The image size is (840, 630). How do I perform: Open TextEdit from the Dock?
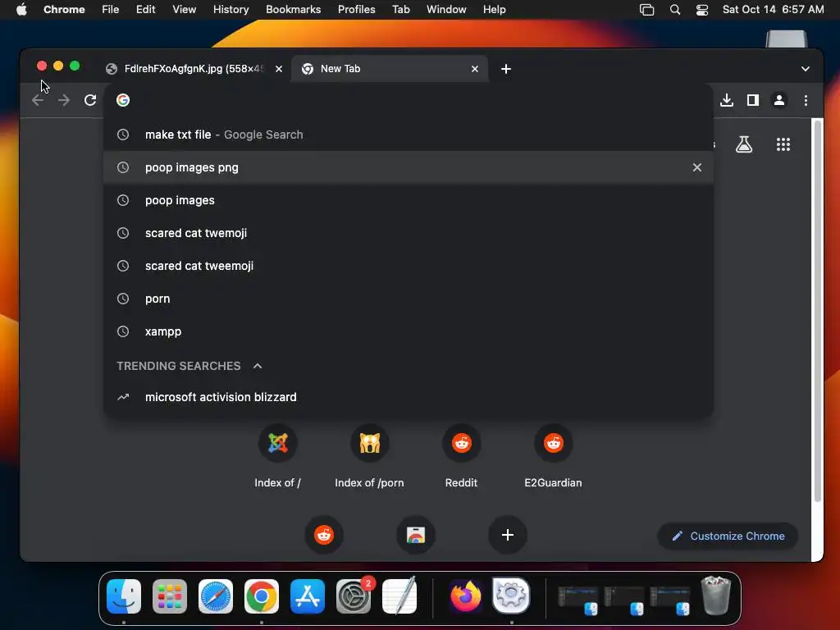[399, 596]
